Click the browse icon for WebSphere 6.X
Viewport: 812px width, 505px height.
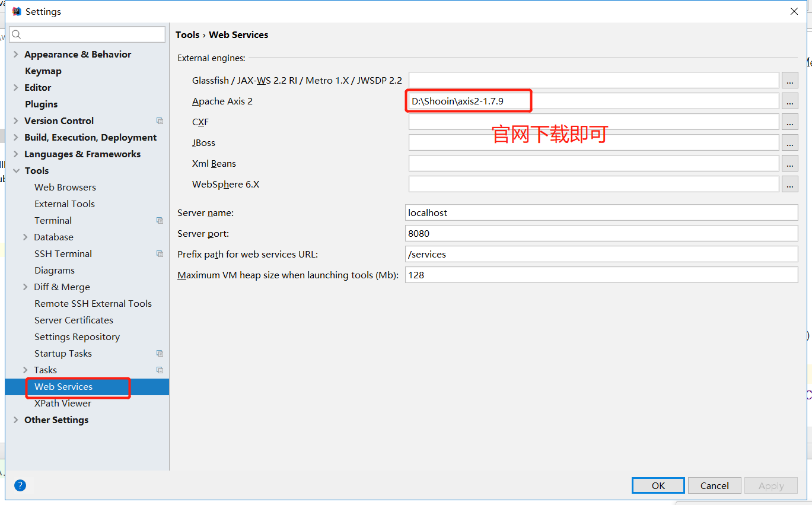(790, 184)
